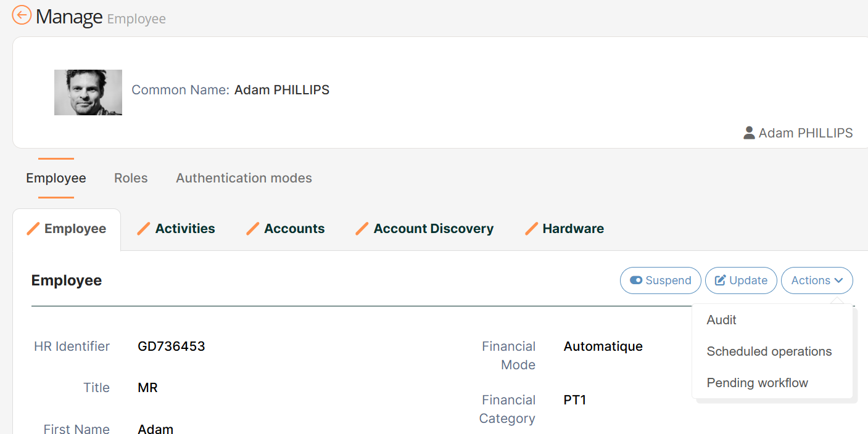Click the pencil icon on Employee sub-tab
The height and width of the screenshot is (434, 868).
33,229
